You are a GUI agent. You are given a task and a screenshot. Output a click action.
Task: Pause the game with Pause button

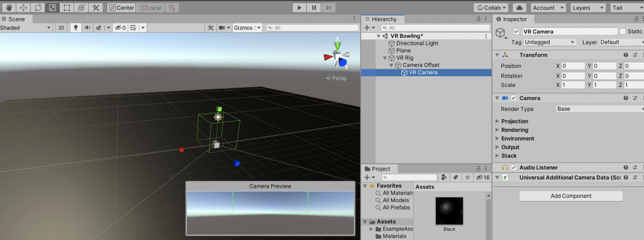click(x=314, y=8)
